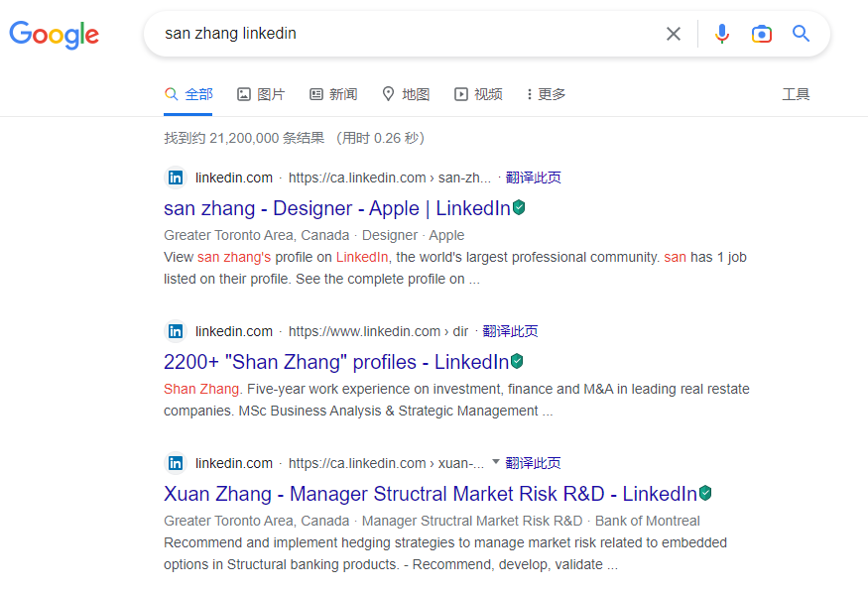Click the 视频 tab's video icon
The image size is (868, 592).
coord(460,93)
